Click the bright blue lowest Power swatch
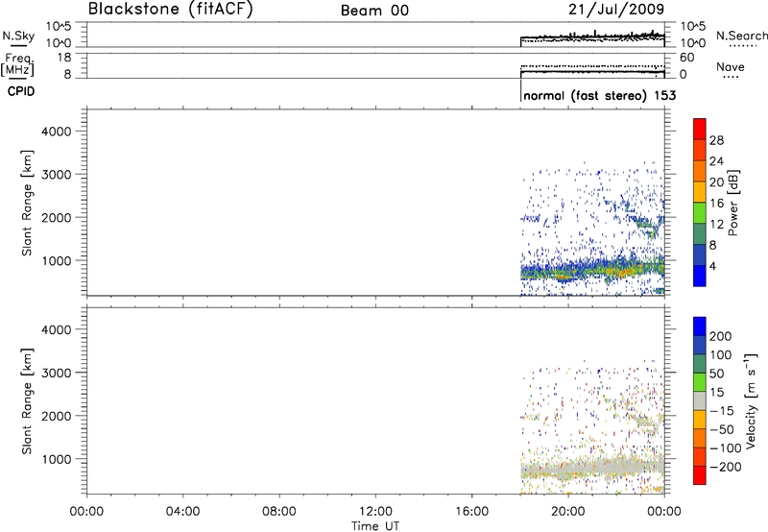 click(x=700, y=276)
